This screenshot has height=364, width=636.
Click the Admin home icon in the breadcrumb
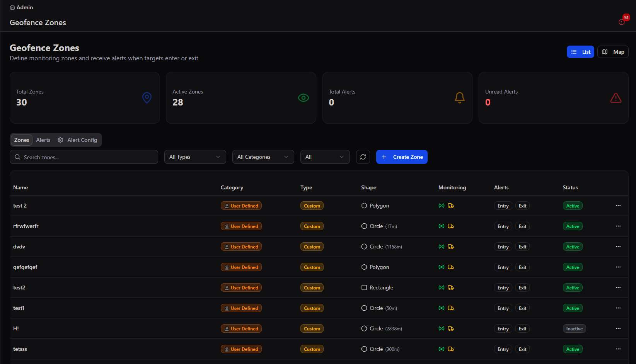click(x=12, y=7)
